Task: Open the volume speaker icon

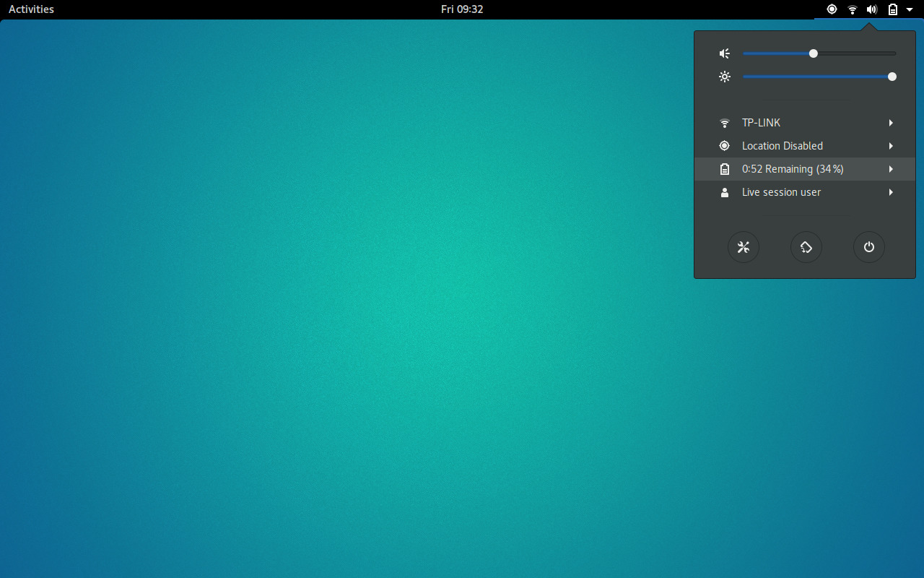Action: (724, 53)
